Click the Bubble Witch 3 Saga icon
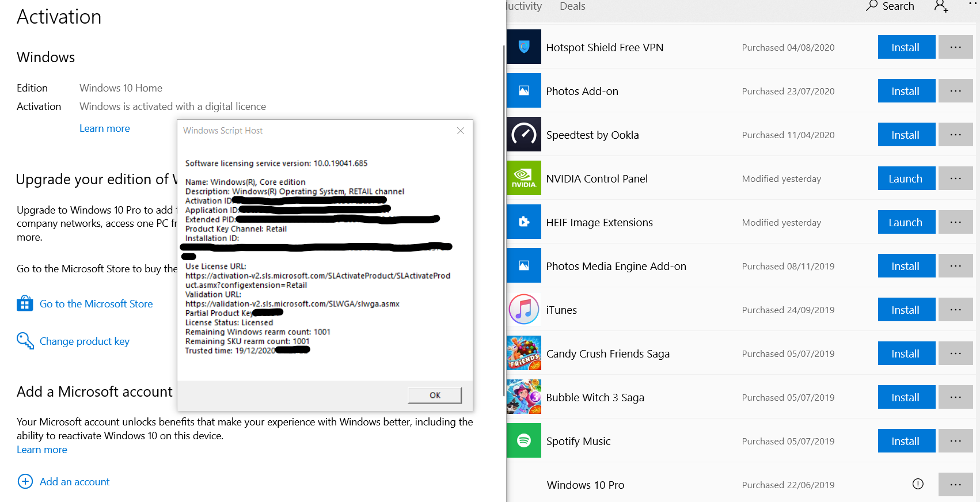The height and width of the screenshot is (502, 980). 524,397
